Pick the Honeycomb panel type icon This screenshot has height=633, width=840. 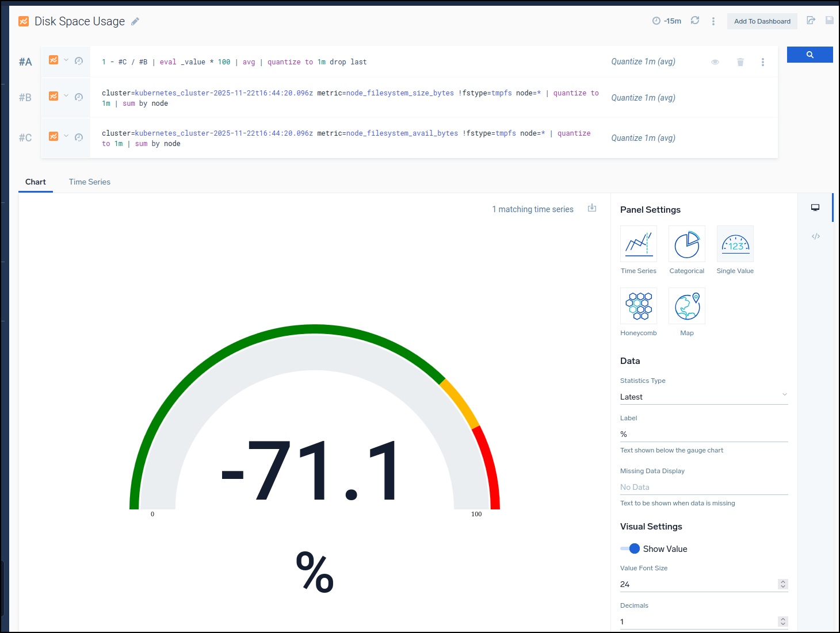638,306
